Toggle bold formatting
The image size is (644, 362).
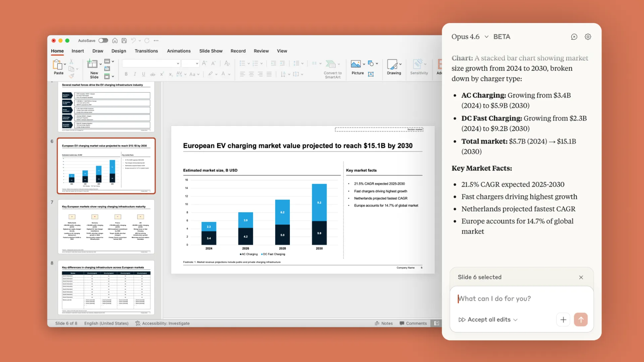(126, 74)
